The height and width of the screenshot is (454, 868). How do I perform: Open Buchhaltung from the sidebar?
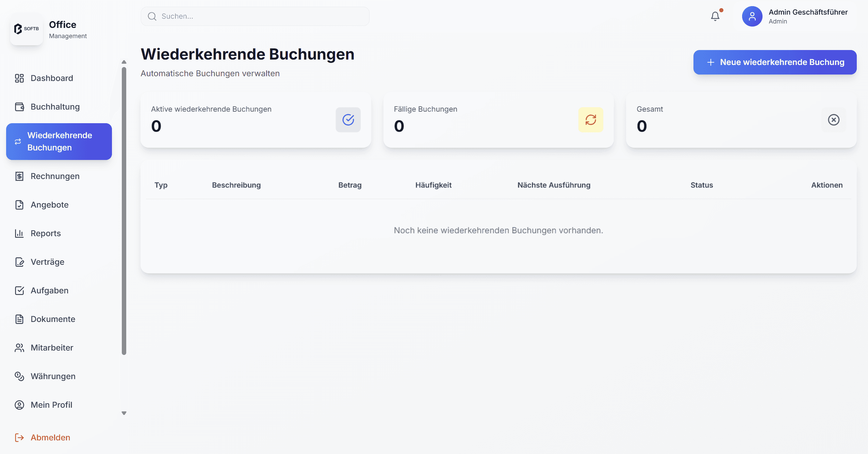click(x=55, y=107)
